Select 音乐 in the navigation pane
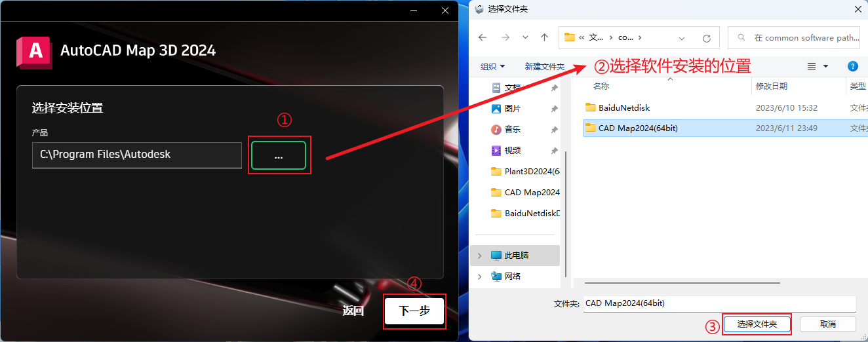The height and width of the screenshot is (342, 868). [512, 129]
